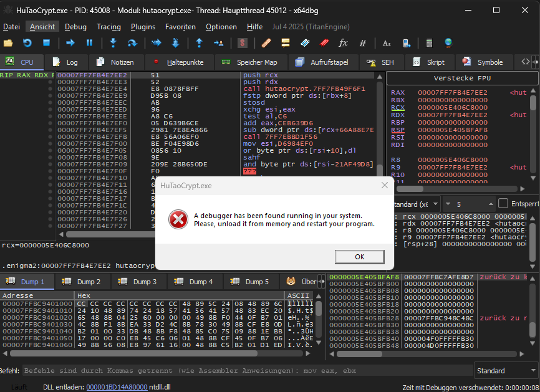Click the hash (#) toolbar icon

363,43
